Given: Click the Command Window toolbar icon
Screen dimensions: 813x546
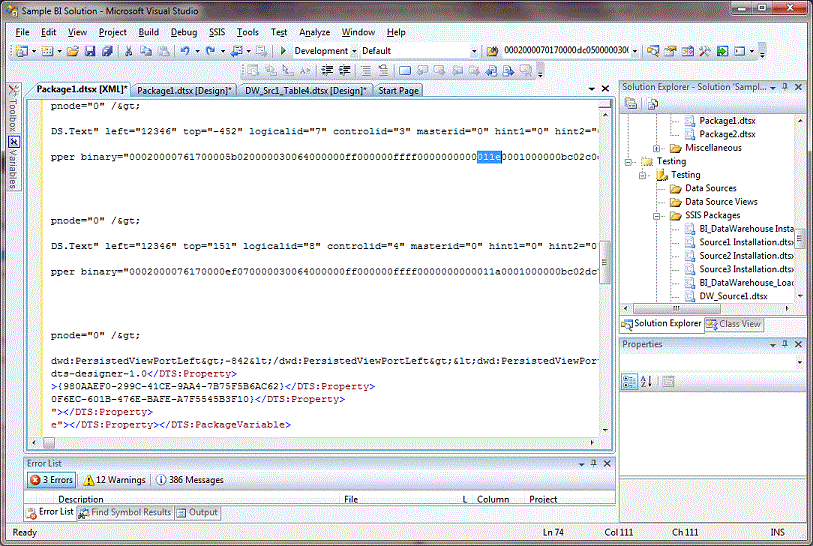Looking at the screenshot, I should click(740, 51).
